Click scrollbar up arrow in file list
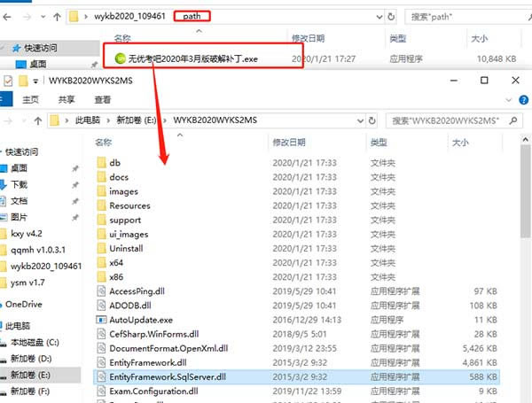Screen dimensions: 532x403 coord(526,139)
